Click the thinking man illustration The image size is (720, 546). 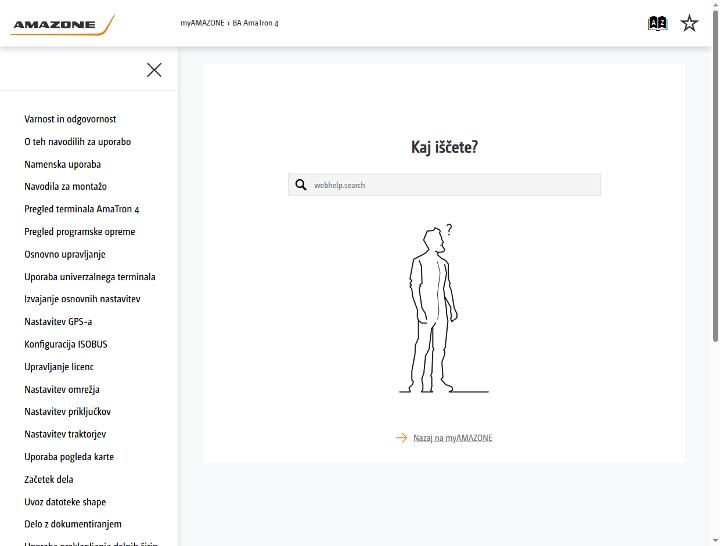pos(444,309)
